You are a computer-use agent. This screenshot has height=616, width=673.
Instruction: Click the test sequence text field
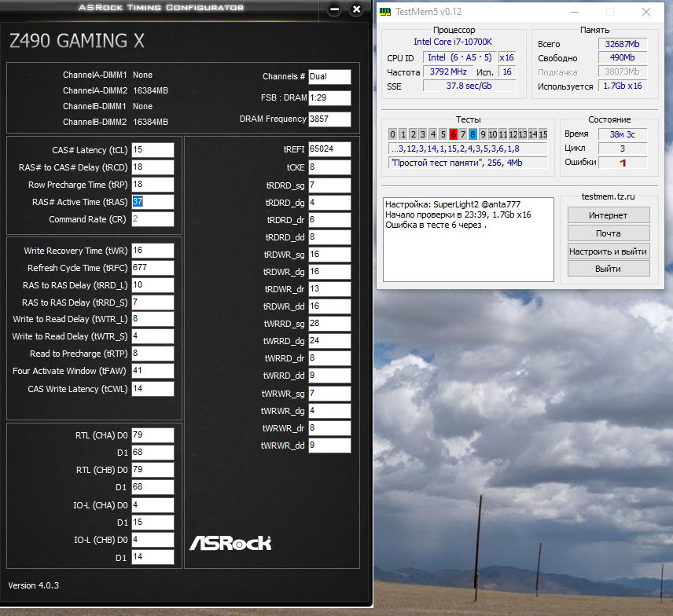[x=468, y=148]
